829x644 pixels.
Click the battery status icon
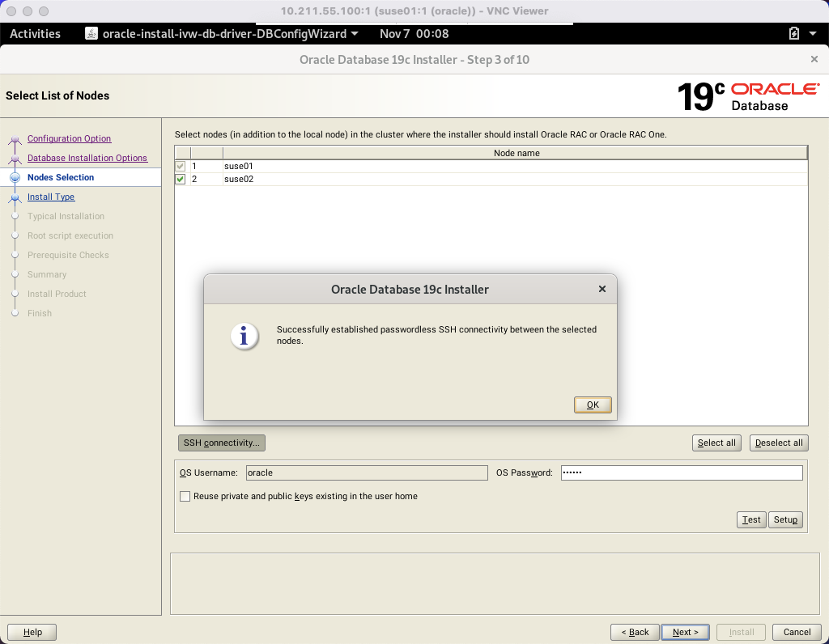[794, 34]
